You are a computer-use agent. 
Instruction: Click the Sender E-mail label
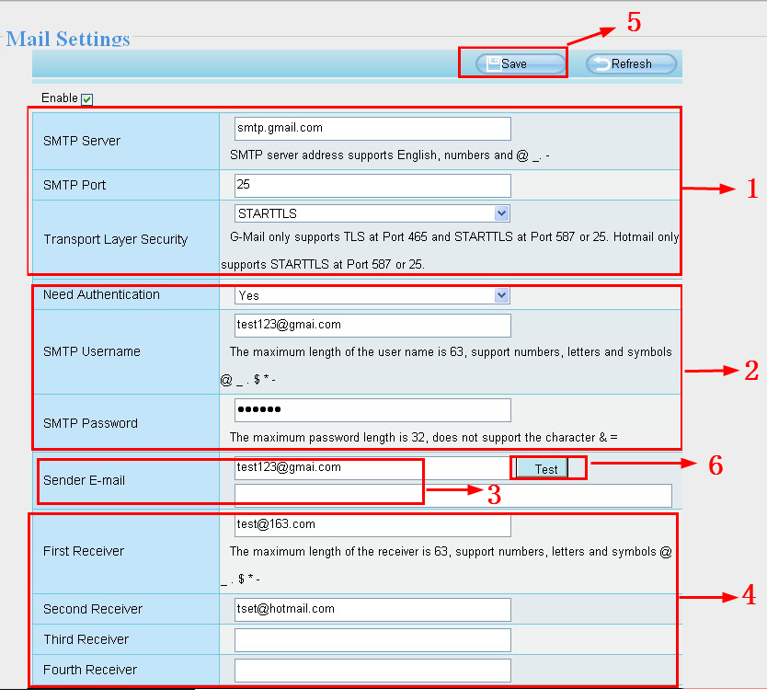[84, 480]
